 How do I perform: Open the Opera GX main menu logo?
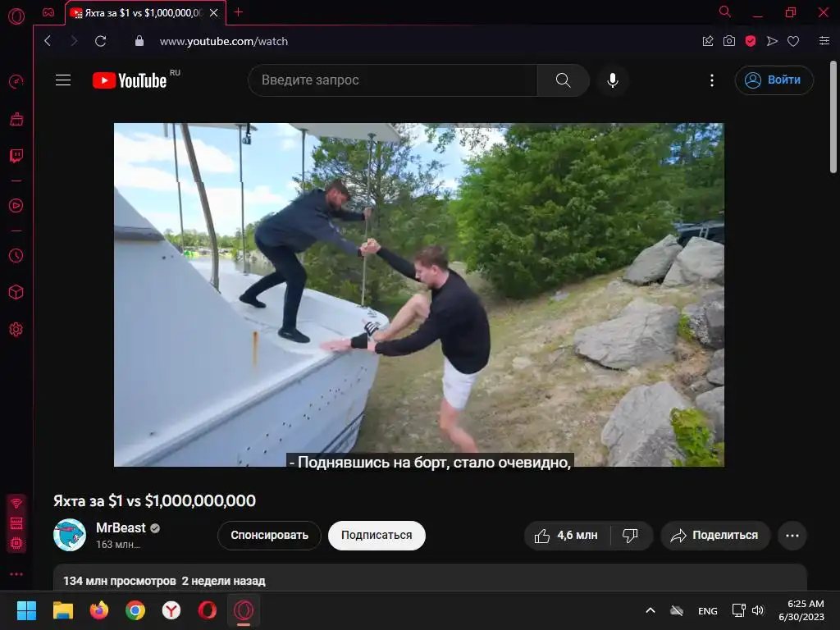(x=16, y=16)
